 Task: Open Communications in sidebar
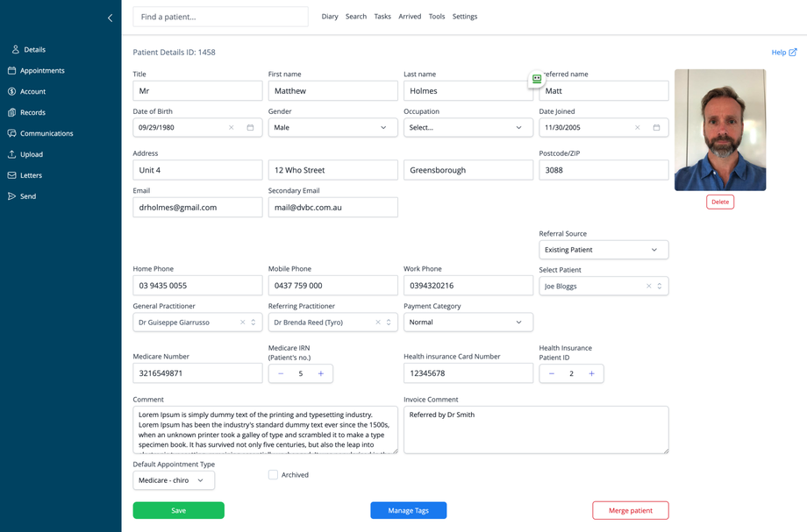[46, 134]
